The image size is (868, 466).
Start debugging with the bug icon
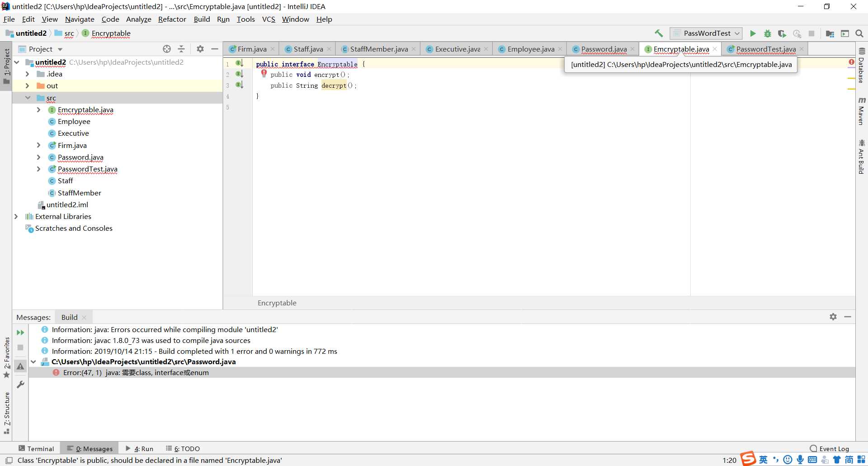tap(768, 33)
